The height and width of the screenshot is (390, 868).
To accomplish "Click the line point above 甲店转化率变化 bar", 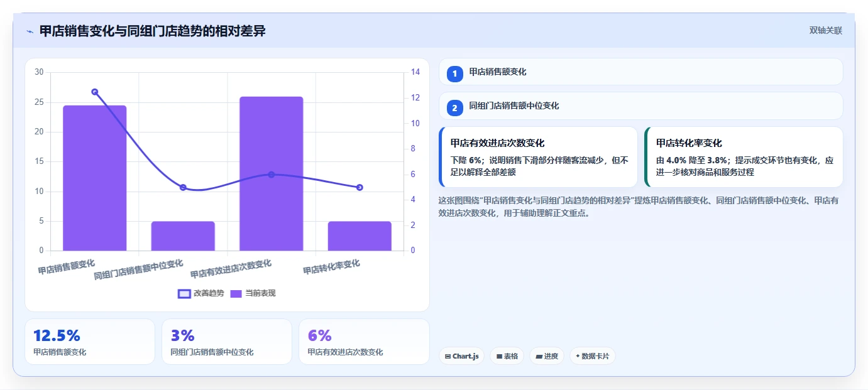I will tap(360, 187).
